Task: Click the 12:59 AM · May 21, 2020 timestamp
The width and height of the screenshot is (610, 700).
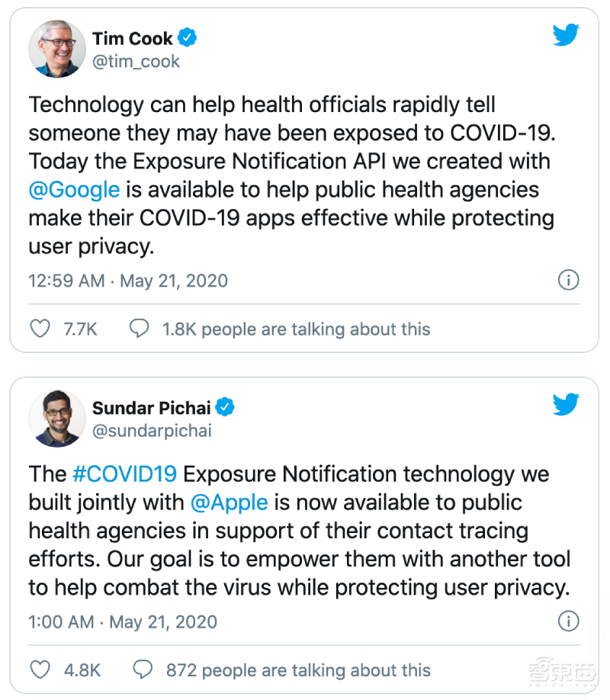Action: 128,281
